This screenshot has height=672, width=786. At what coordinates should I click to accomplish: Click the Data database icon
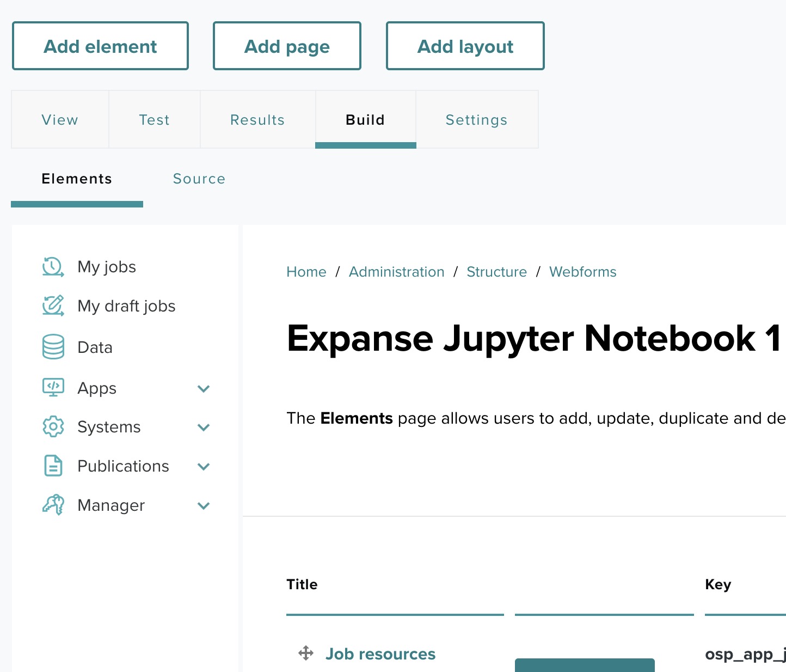click(53, 347)
